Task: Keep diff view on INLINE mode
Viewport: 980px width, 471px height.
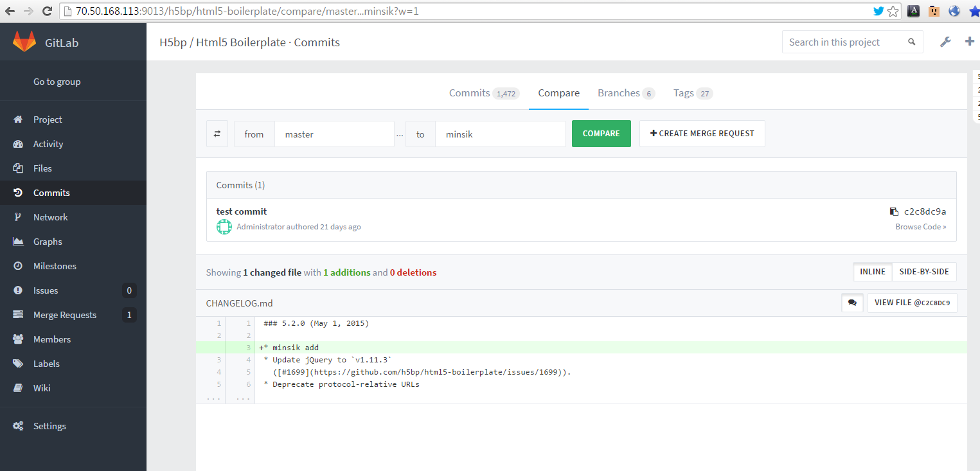Action: point(872,271)
